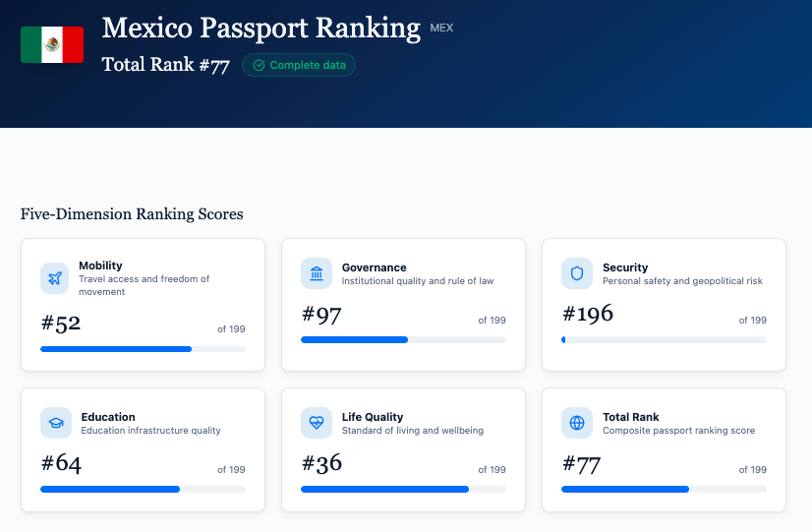The image size is (812, 532).
Task: Click the Education card heading
Action: point(107,417)
